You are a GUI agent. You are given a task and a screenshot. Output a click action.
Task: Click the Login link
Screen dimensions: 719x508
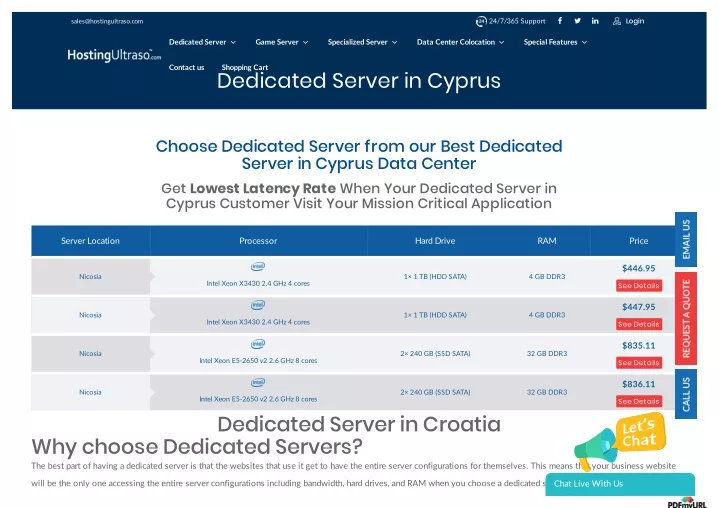(x=635, y=21)
